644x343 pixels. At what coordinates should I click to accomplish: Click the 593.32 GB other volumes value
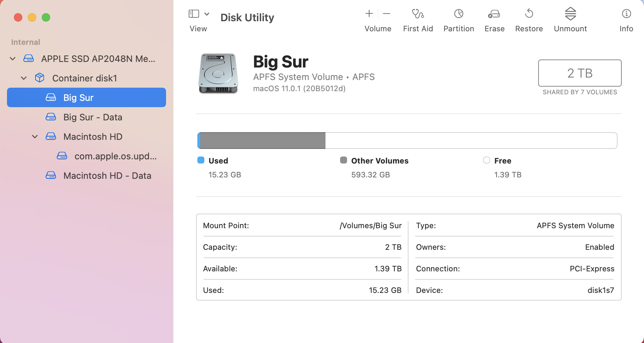(x=371, y=175)
